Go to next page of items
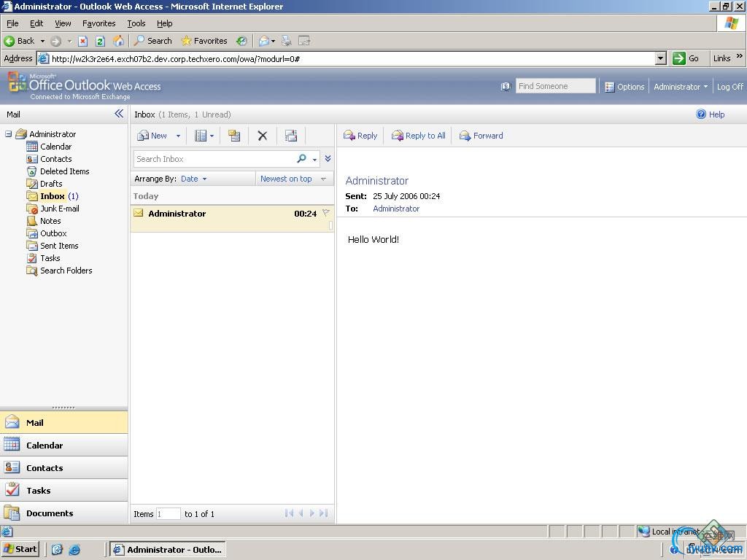 312,513
